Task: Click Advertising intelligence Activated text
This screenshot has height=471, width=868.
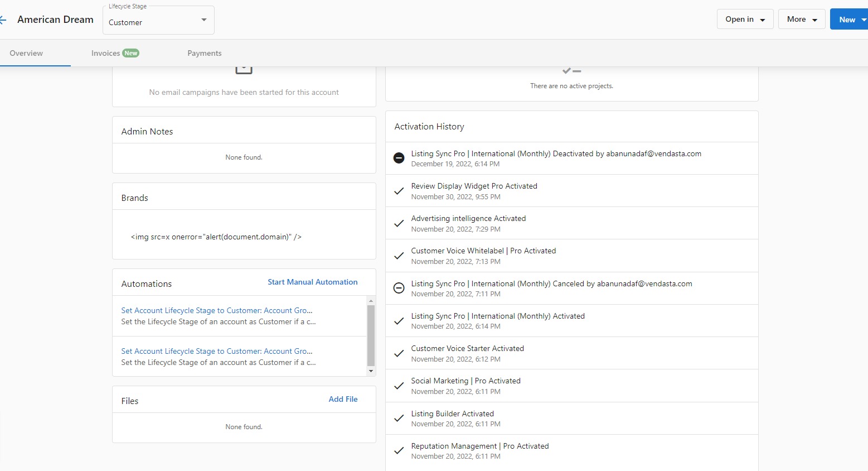Action: 468,218
